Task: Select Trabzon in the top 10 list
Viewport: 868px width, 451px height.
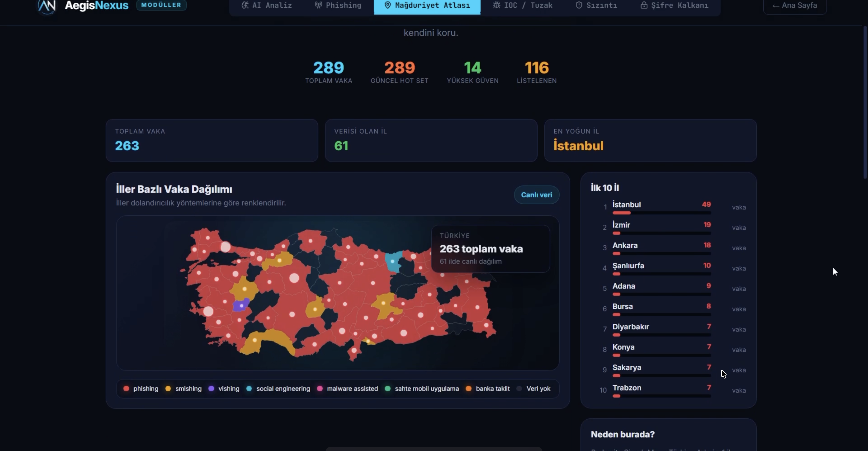Action: coord(668,390)
